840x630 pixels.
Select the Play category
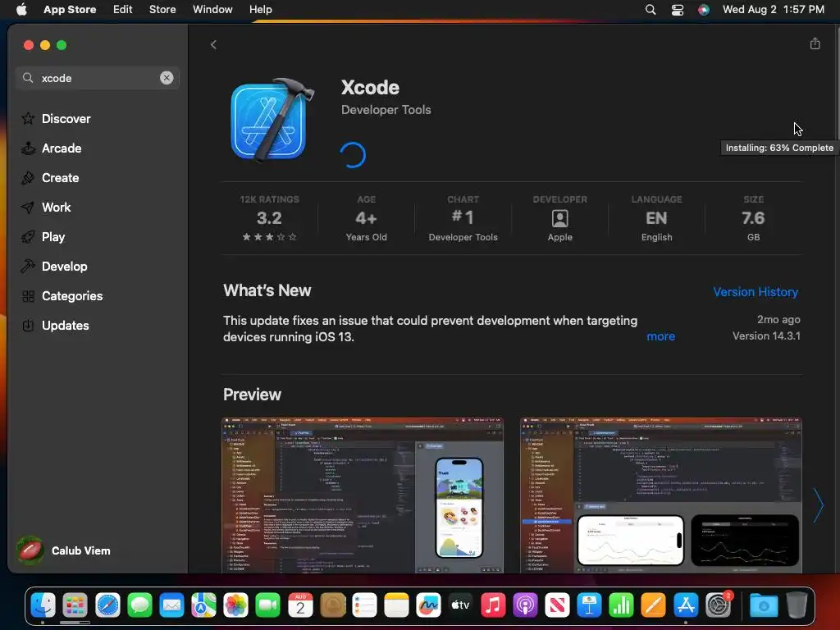tap(43, 236)
